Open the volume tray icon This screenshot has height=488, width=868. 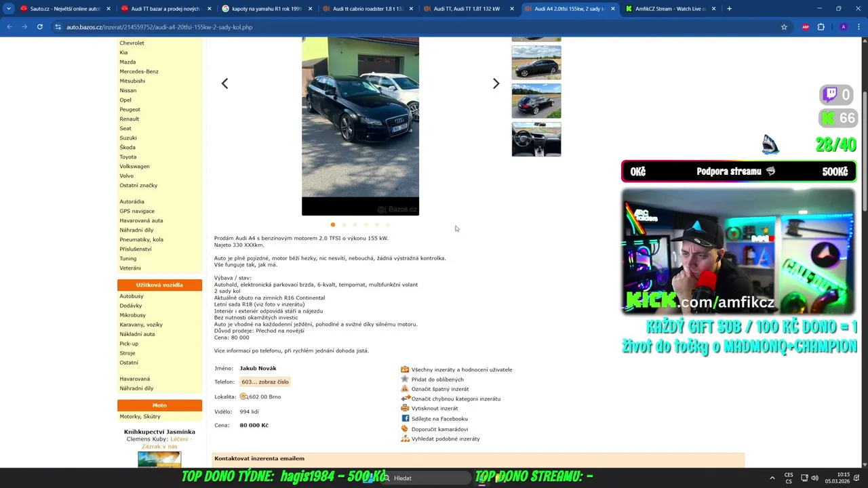[x=814, y=478]
